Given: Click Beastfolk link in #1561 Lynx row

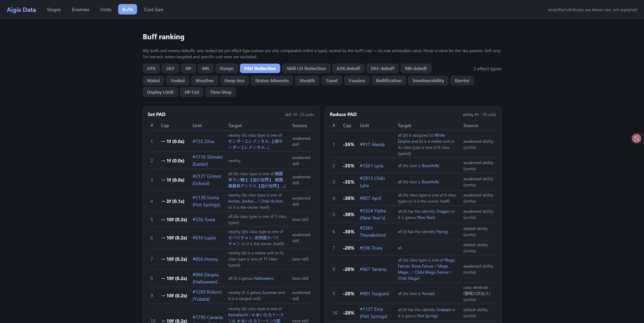Looking at the screenshot, I should (430, 166).
